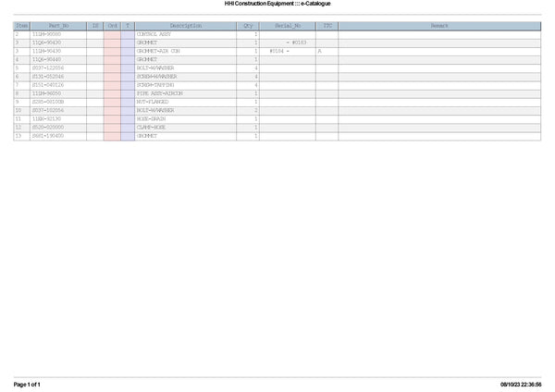This screenshot has height=392, width=555.
Task: Click the date and time stamp in footer
Action: (x=521, y=384)
